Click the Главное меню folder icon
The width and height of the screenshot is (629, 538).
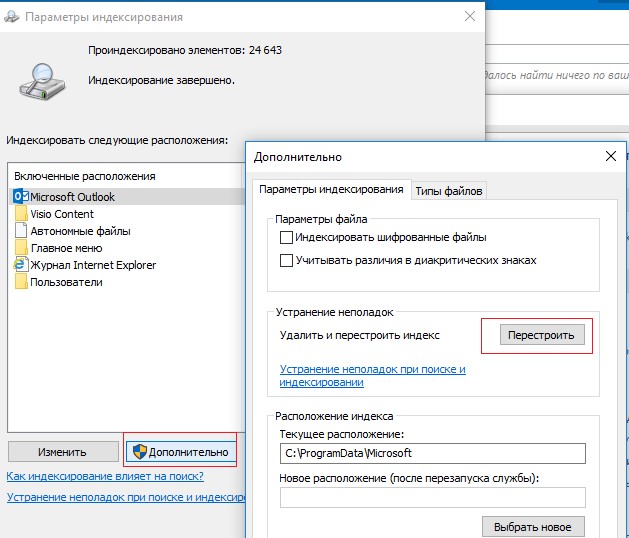click(x=21, y=248)
